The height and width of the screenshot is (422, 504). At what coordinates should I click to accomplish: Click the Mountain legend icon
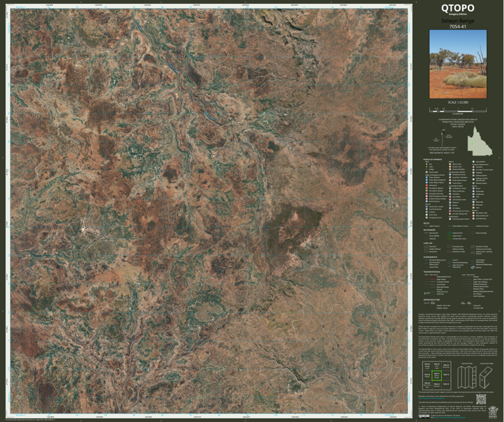pos(473,205)
